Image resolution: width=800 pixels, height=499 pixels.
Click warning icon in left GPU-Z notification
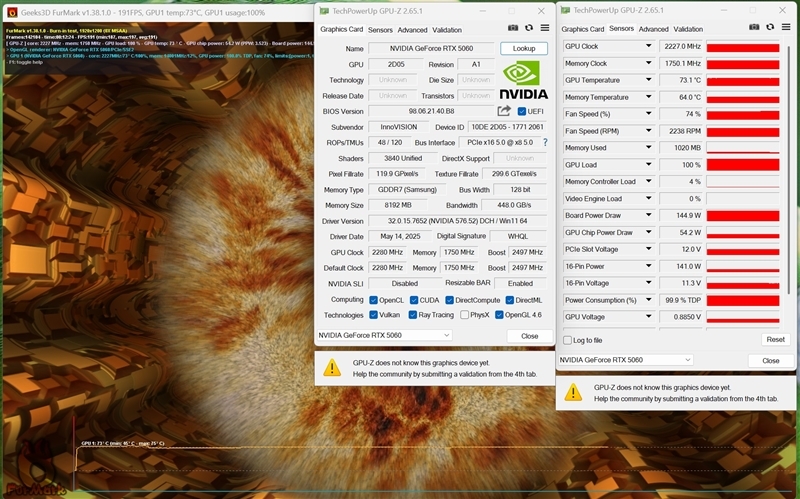332,368
